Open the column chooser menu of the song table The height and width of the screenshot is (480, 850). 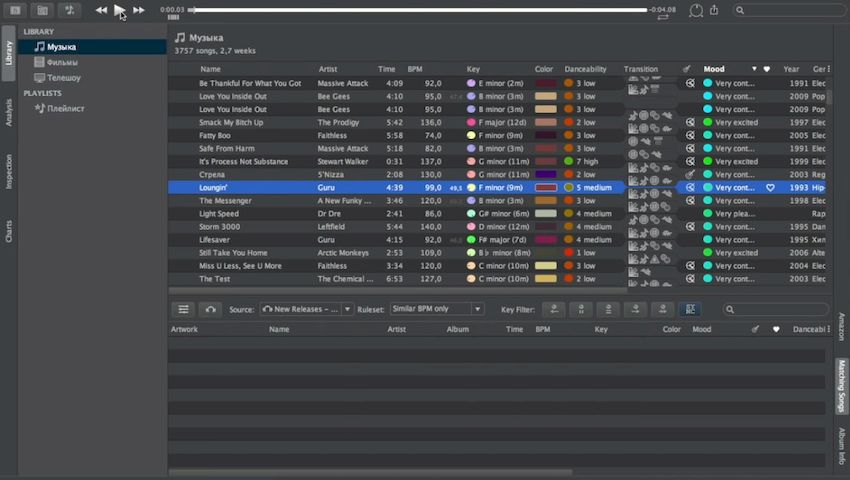click(x=828, y=69)
